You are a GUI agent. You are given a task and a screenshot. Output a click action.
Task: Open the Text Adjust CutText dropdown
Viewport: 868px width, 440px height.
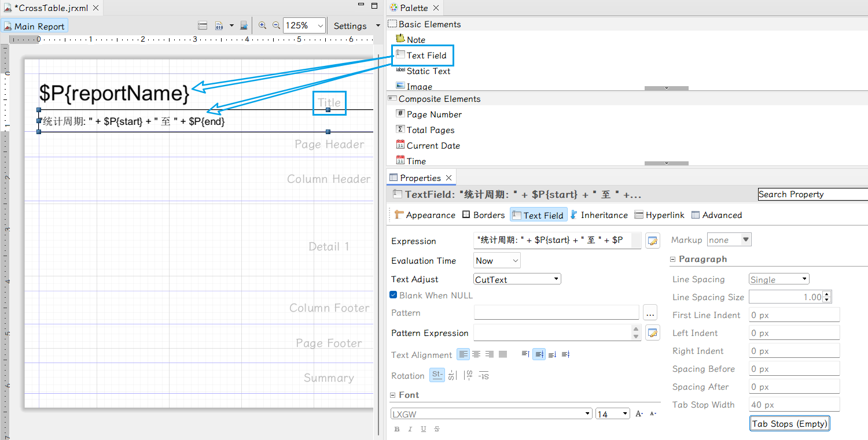[517, 279]
